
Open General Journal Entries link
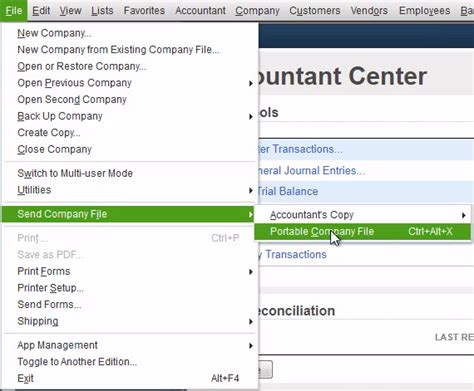click(312, 171)
